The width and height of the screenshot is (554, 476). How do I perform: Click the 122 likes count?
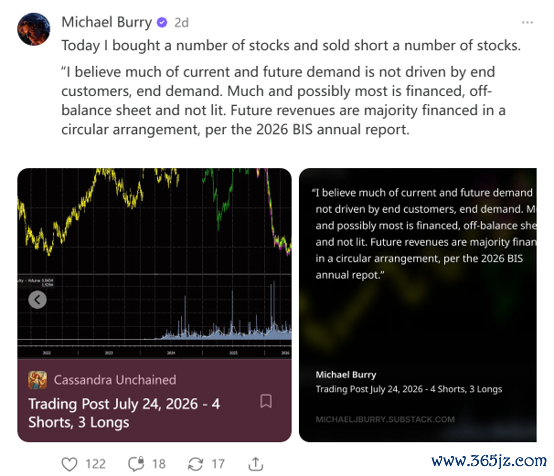(95, 464)
